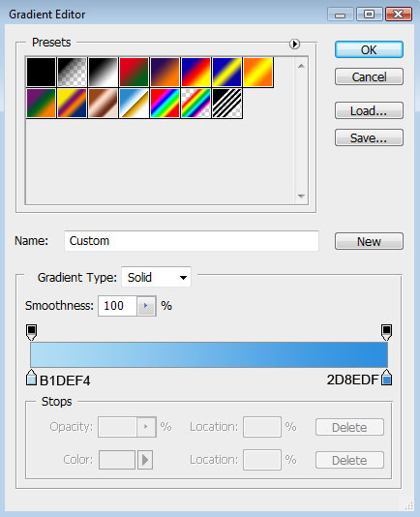Select the black-to-white gradient preset

click(x=103, y=73)
